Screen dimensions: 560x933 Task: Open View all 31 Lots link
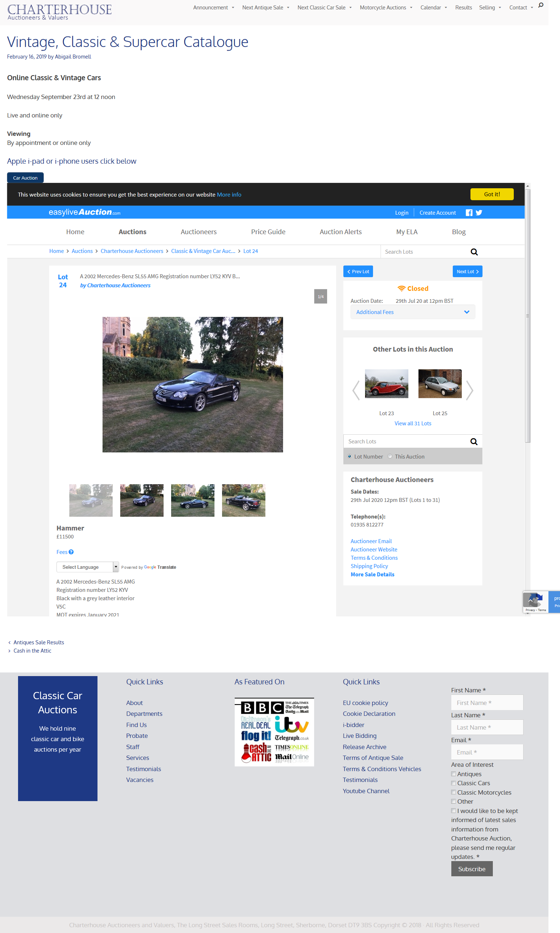coord(412,423)
